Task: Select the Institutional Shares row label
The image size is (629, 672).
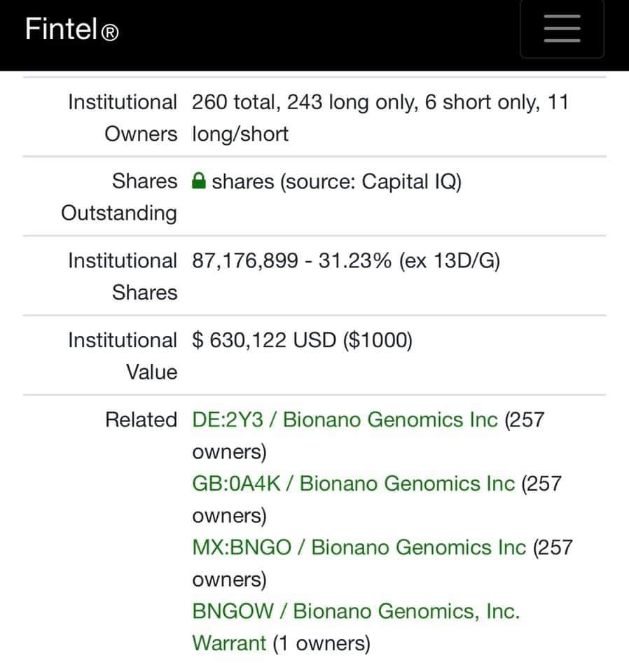Action: (x=123, y=276)
